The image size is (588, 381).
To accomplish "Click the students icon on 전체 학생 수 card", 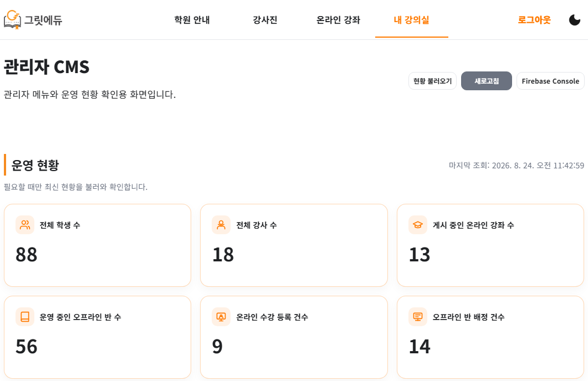I will [x=25, y=225].
